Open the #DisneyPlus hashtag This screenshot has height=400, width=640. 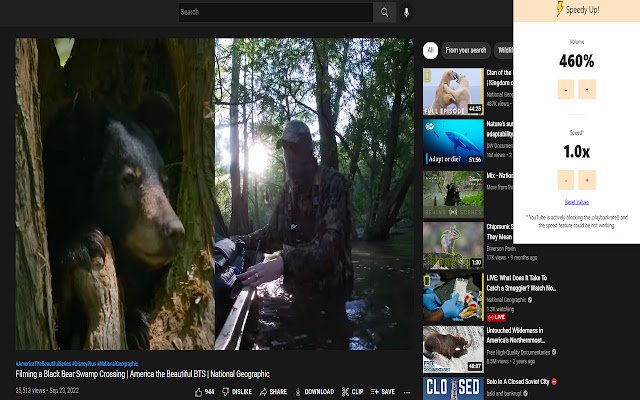(84, 364)
